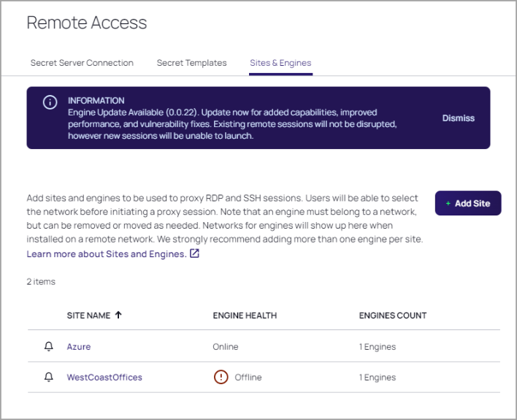Screen dimensions: 517x420
Task: Toggle the bell icon for WestCoastOffices
Action: click(49, 377)
